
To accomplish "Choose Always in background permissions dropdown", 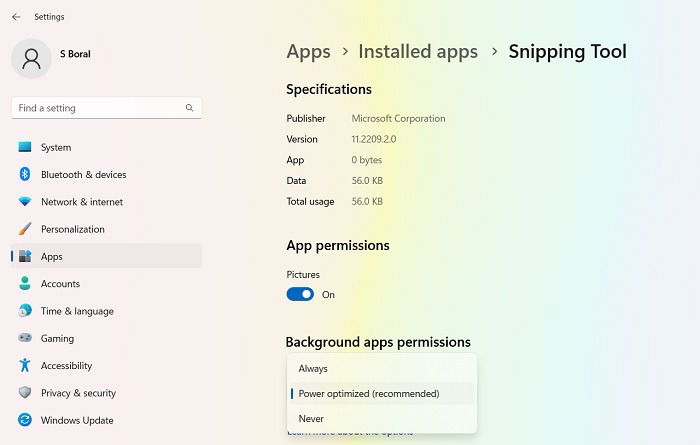I will (x=382, y=369).
